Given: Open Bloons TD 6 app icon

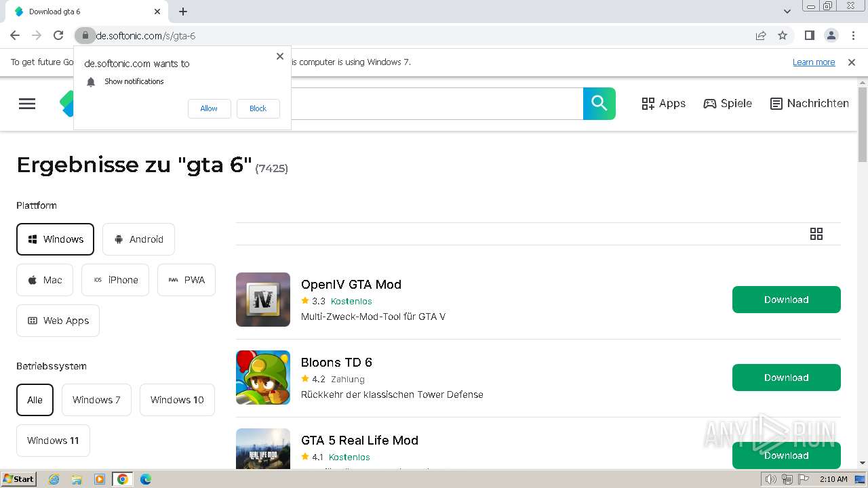Looking at the screenshot, I should [263, 378].
